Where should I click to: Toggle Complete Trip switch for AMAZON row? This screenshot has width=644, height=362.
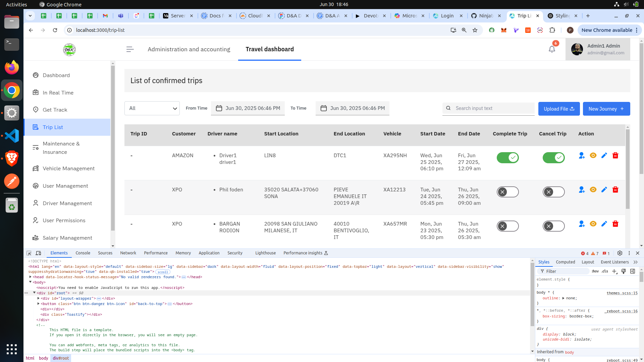(507, 158)
